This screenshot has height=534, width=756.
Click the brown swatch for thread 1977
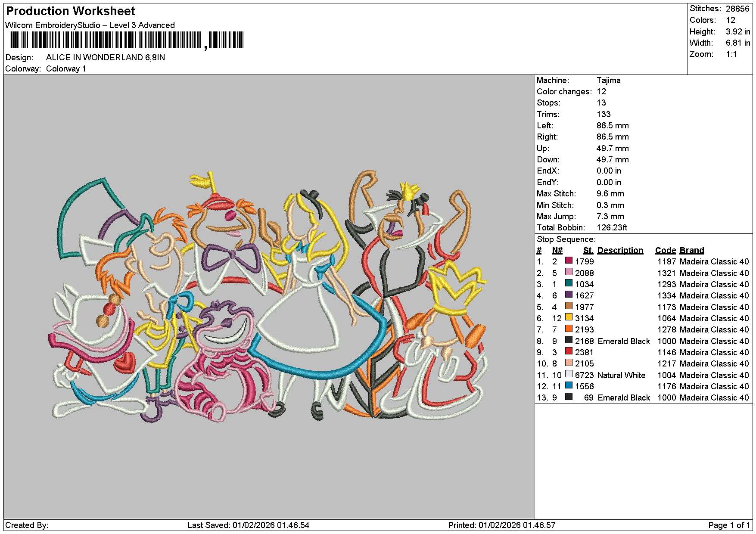coord(569,306)
